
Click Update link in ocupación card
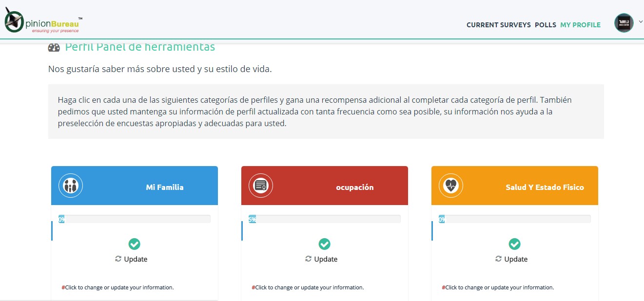click(326, 259)
